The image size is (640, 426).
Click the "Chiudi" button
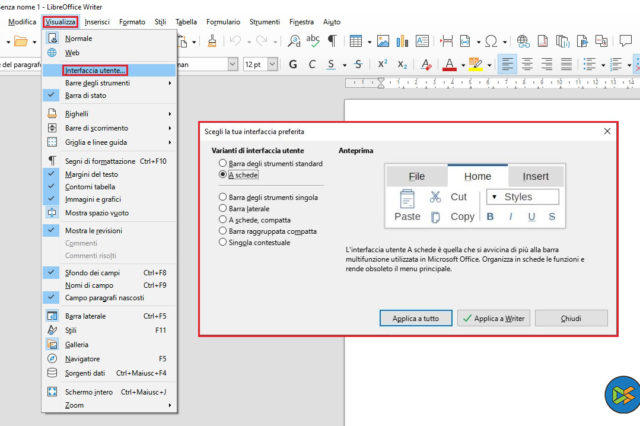[571, 318]
